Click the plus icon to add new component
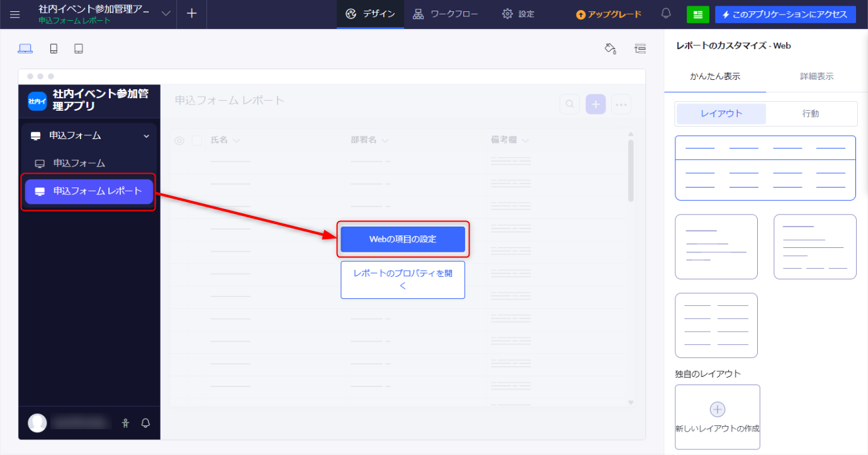868x455 pixels. (x=192, y=14)
